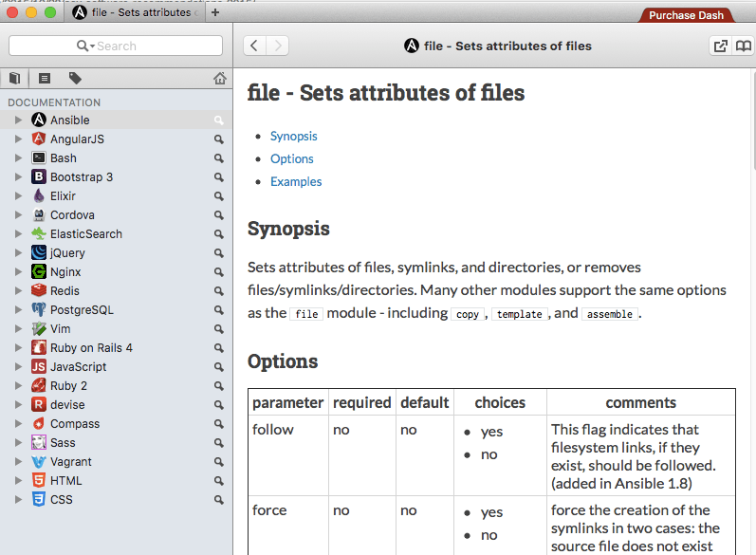Click the 'comments' column header
This screenshot has width=756, height=555.
[x=641, y=402]
